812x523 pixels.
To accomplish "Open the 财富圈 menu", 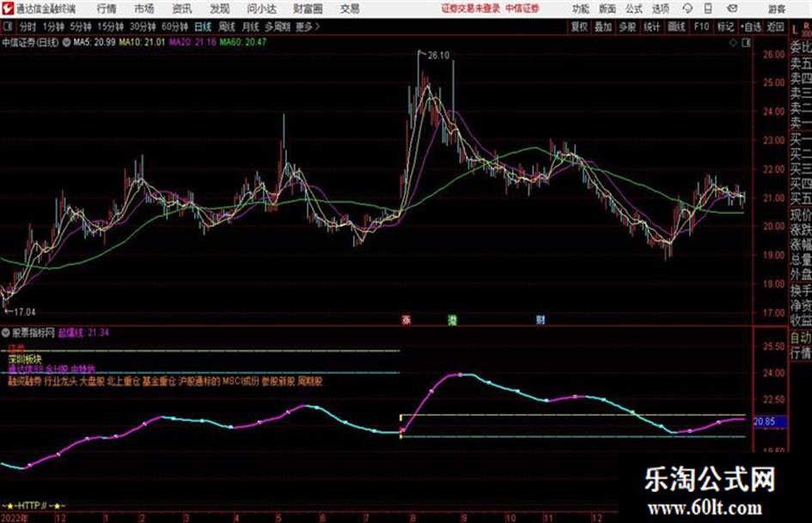I will pos(308,9).
